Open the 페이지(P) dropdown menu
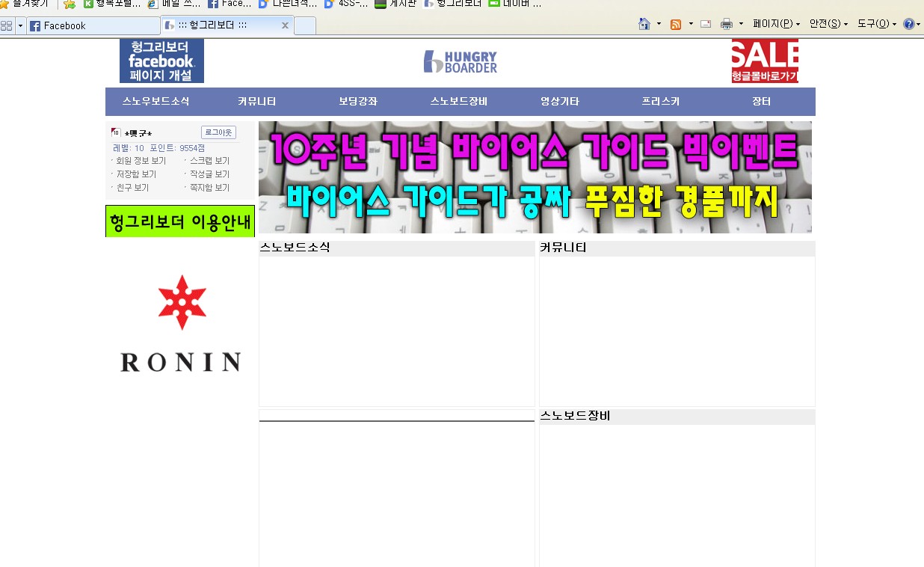The height and width of the screenshot is (567, 924). (776, 24)
